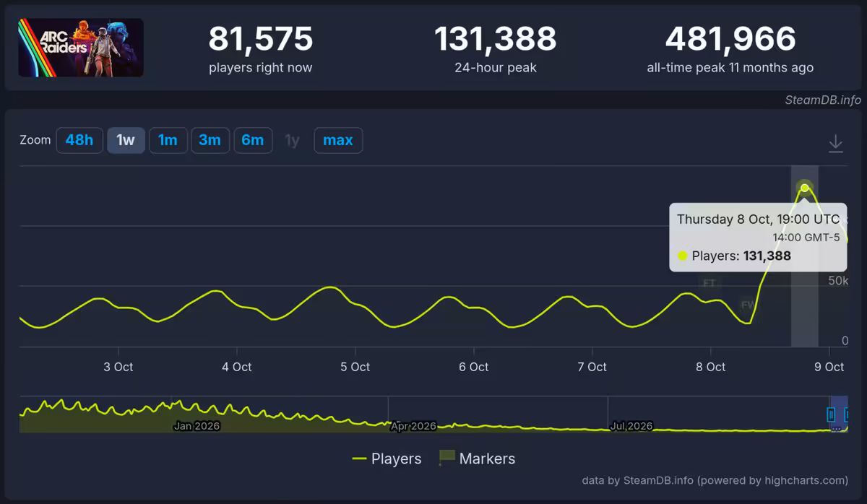Set chart zoom to 48h
The image size is (867, 504).
coord(79,140)
